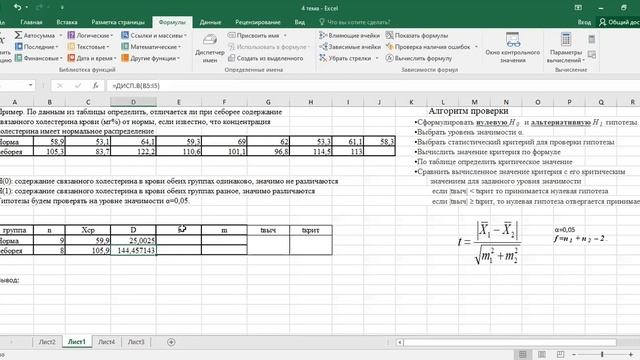Expand the Name Box dropdown
Image resolution: width=640 pixels, height=360 pixels.
coord(31,85)
